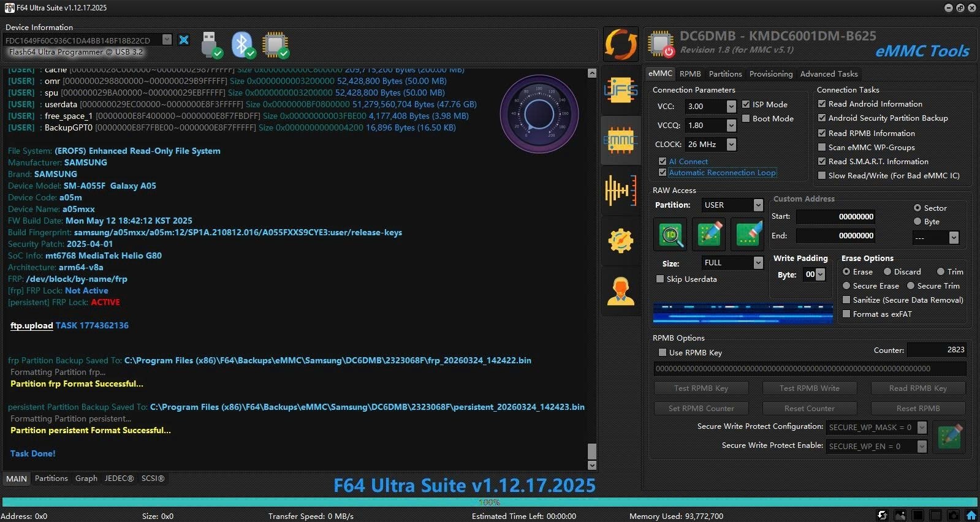The image size is (980, 522).
Task: Click the status bar window layout icon
Action: coord(936,515)
